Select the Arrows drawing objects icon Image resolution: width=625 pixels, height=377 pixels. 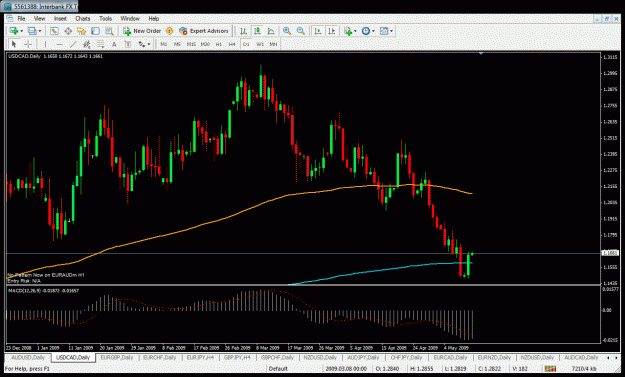coord(142,44)
